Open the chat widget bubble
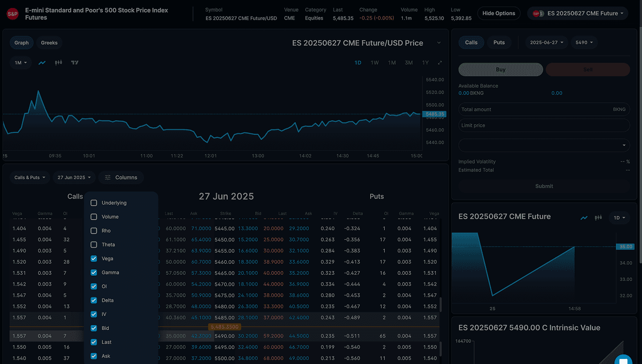Screen dimensions: 642x364 [623, 360]
